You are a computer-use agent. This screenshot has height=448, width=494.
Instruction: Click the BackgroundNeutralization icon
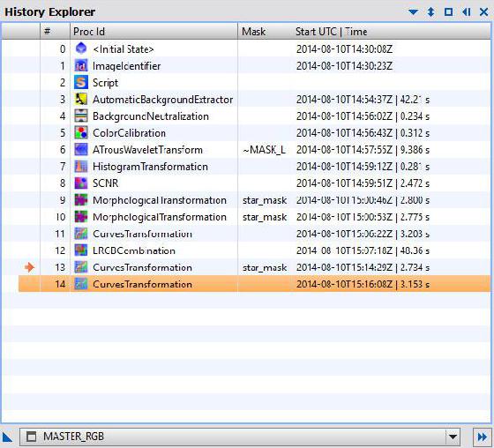pos(81,116)
